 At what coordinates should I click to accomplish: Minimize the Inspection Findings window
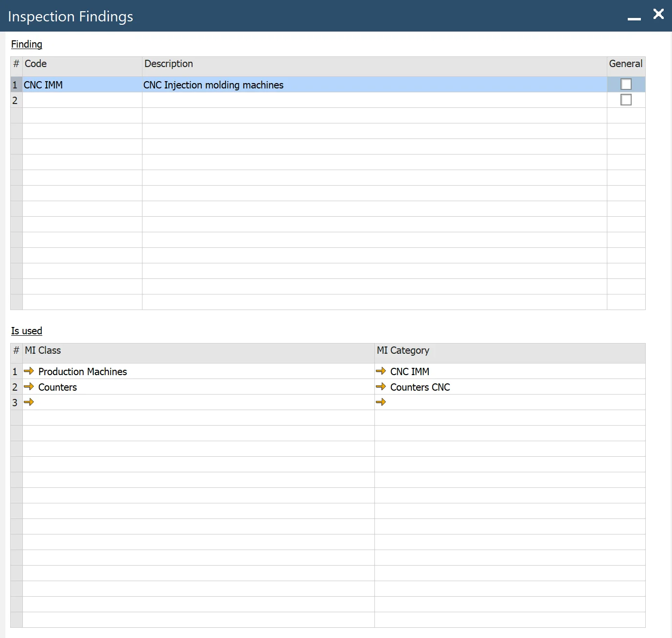(634, 18)
